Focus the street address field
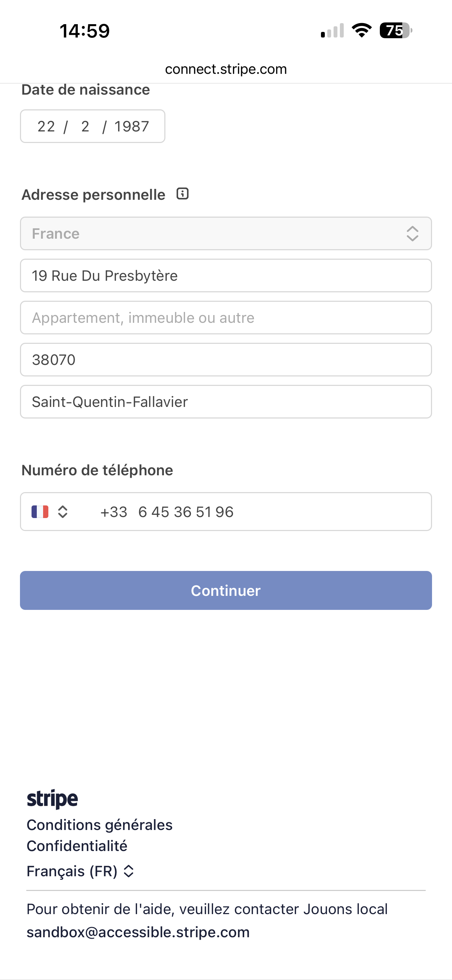Screen dimensions: 452x980 click(226, 276)
